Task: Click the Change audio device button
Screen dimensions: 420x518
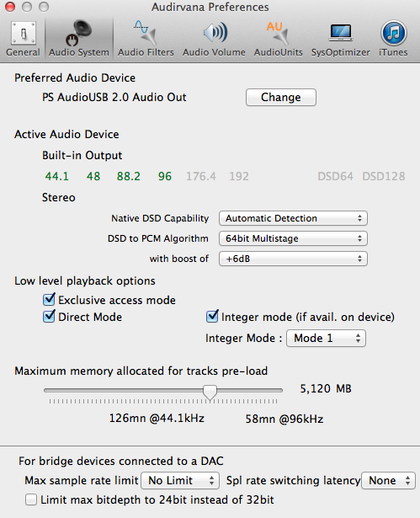Action: pyautogui.click(x=281, y=97)
